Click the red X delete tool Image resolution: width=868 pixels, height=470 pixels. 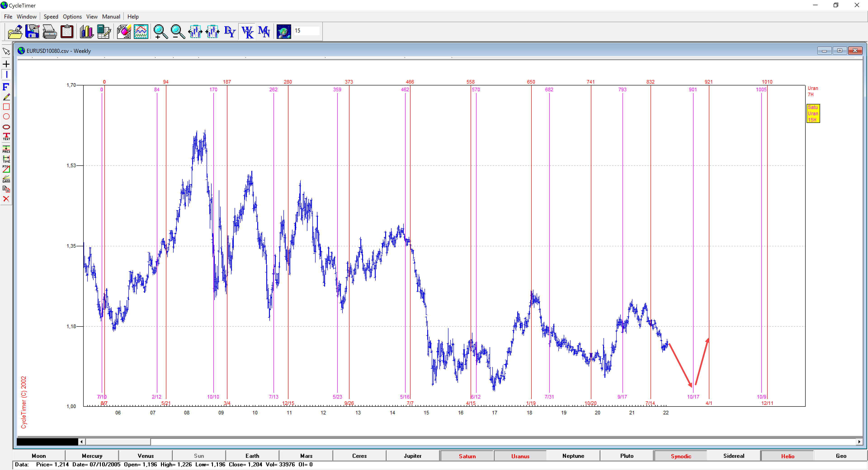(x=6, y=199)
